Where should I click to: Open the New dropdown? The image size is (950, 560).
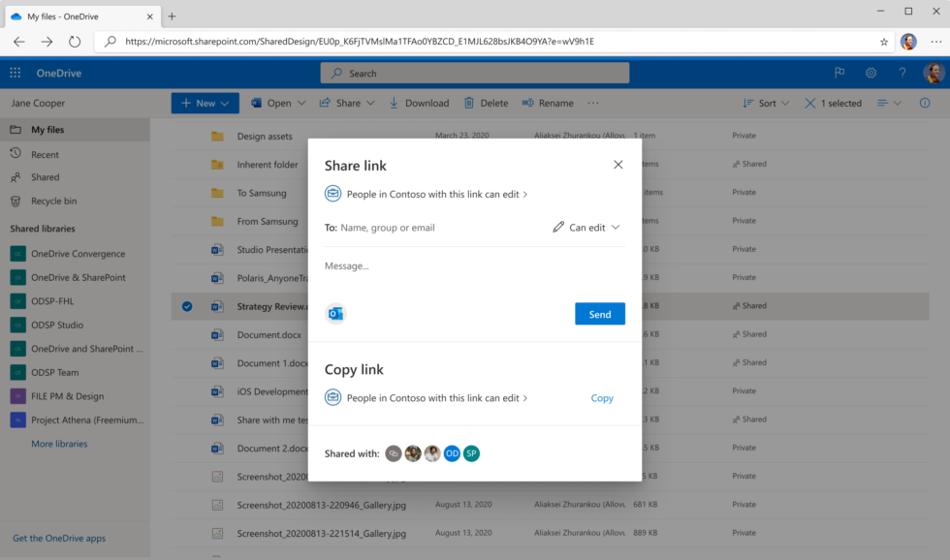click(x=204, y=103)
